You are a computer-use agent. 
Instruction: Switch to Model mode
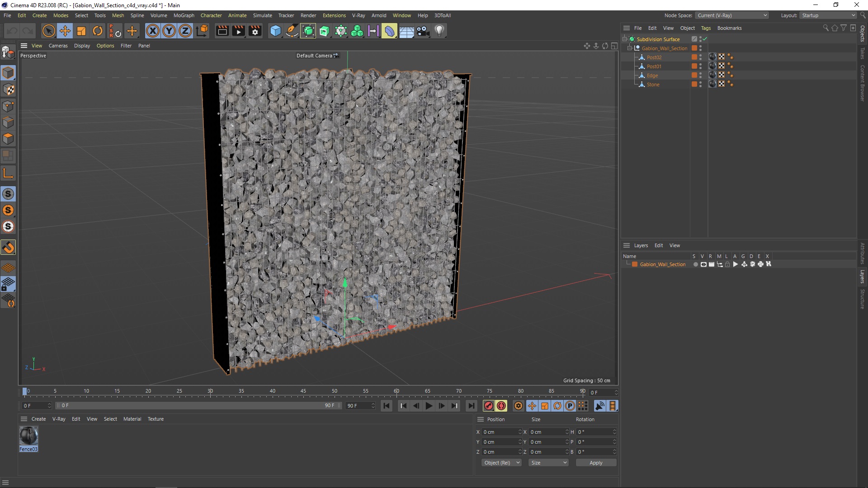pos(8,73)
